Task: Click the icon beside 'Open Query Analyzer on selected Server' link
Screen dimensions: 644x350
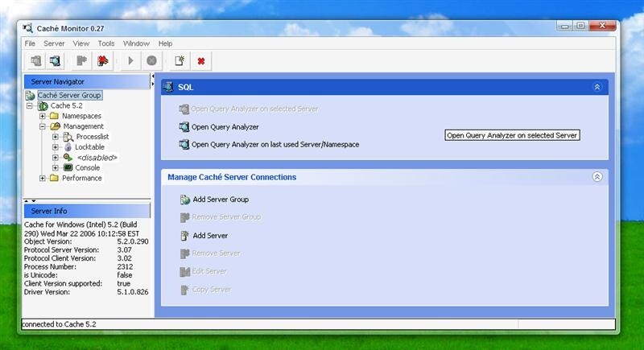Action: click(184, 109)
